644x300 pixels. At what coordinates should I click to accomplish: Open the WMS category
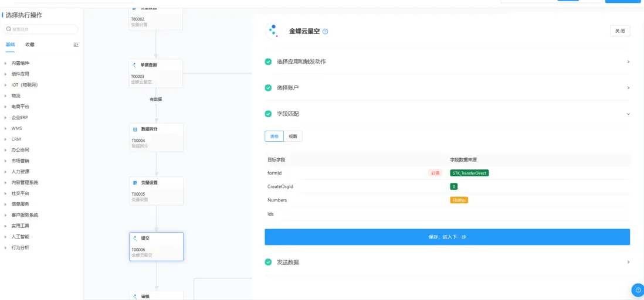tap(16, 128)
